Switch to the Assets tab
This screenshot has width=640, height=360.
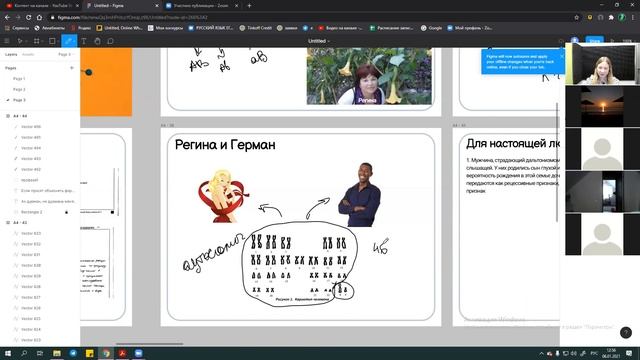(x=28, y=54)
